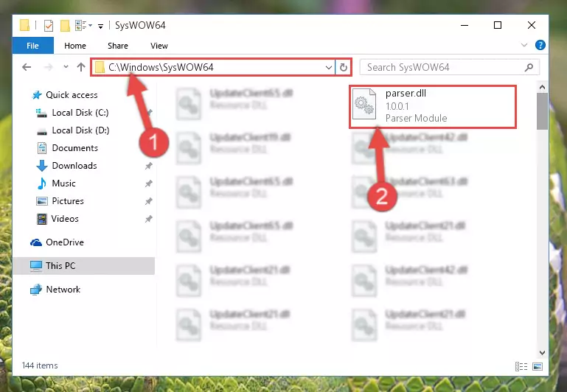Click the search magnifier icon
This screenshot has height=392, width=567.
pos(529,67)
